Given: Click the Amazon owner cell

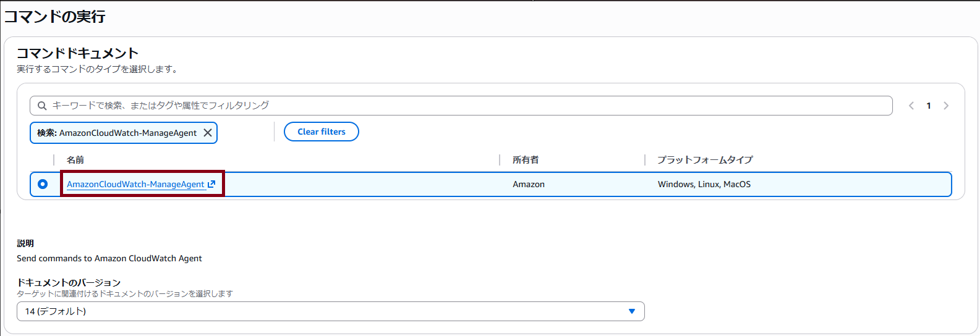Looking at the screenshot, I should (x=529, y=184).
